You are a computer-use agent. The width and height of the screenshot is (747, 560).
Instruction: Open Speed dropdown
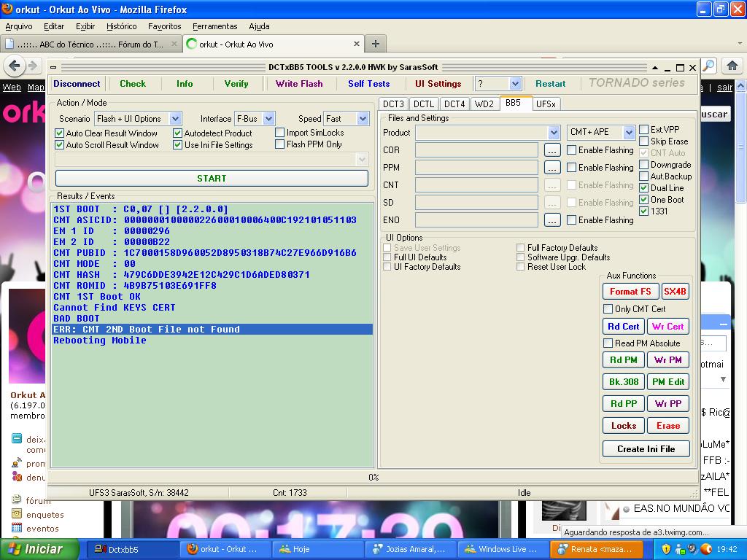click(x=363, y=119)
